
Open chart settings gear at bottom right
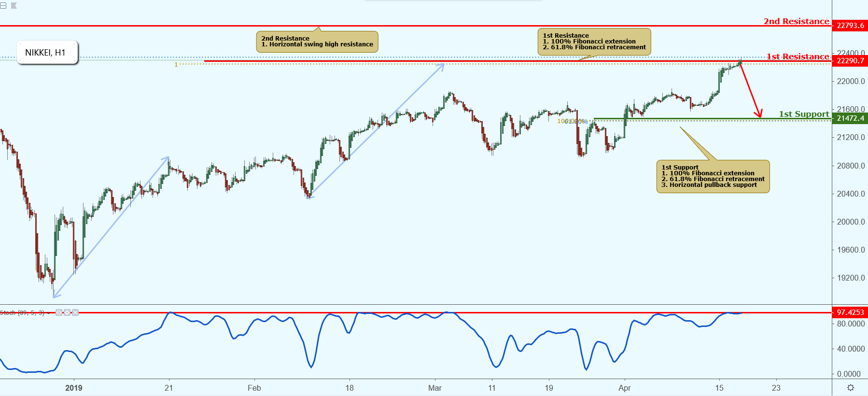(851, 388)
